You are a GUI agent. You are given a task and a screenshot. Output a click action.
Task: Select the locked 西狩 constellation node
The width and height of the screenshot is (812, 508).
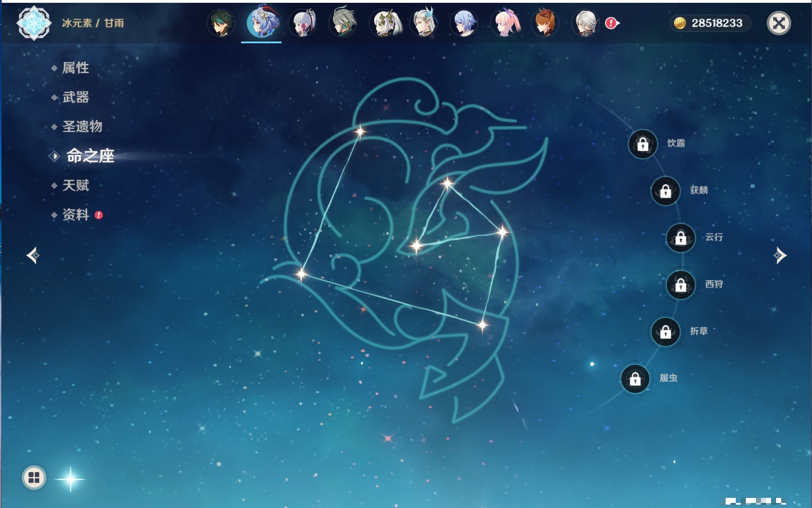(681, 285)
